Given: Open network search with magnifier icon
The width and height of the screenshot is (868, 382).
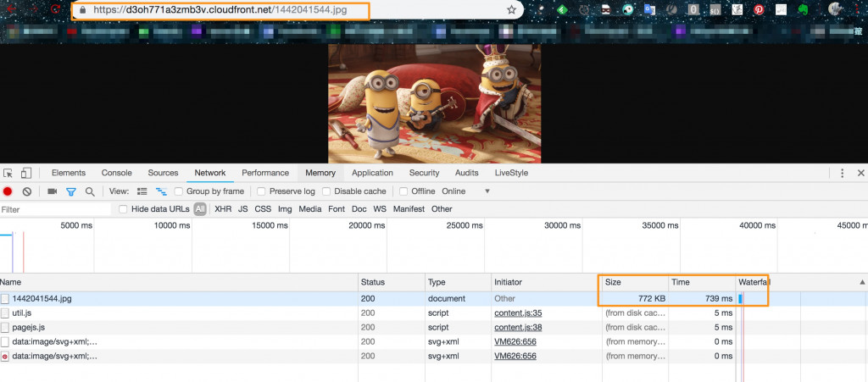Looking at the screenshot, I should (90, 191).
